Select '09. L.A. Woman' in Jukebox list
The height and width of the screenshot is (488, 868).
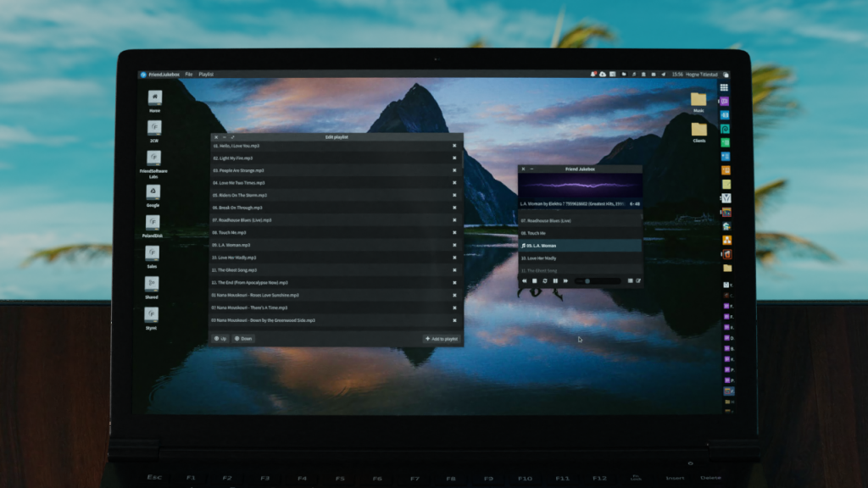click(580, 246)
